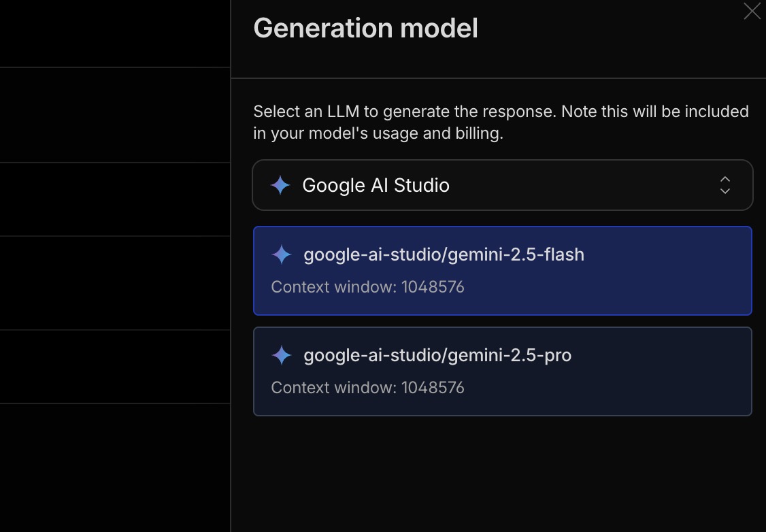Click the Generation model heading
The image size is (766, 532).
click(x=365, y=28)
